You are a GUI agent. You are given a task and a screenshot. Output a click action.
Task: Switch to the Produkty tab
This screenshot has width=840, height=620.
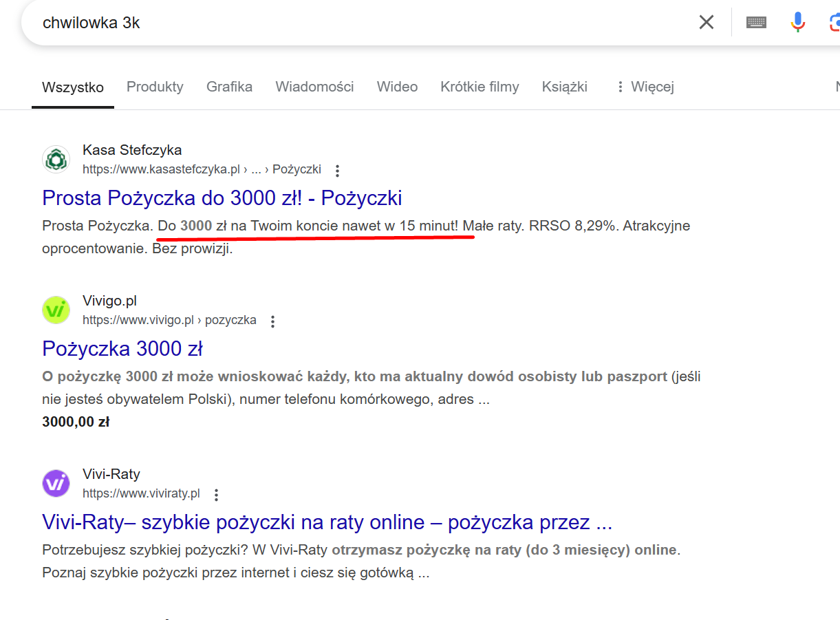155,87
